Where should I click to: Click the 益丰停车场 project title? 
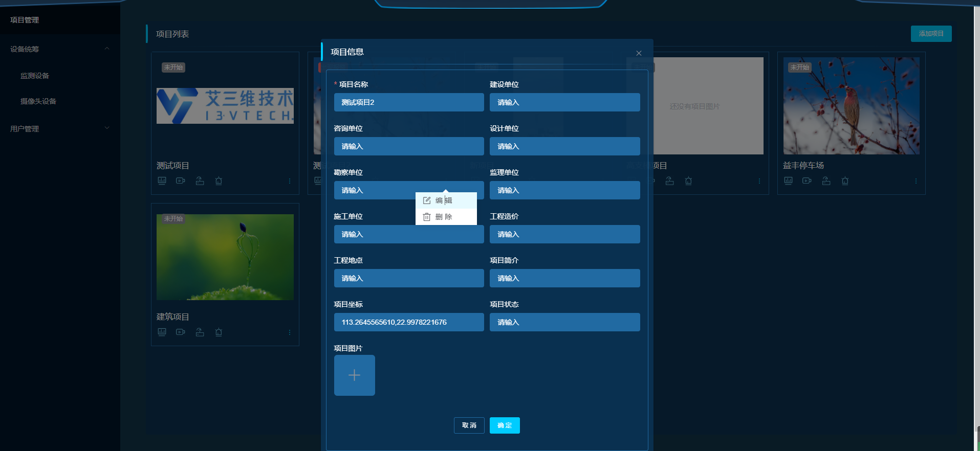(803, 166)
